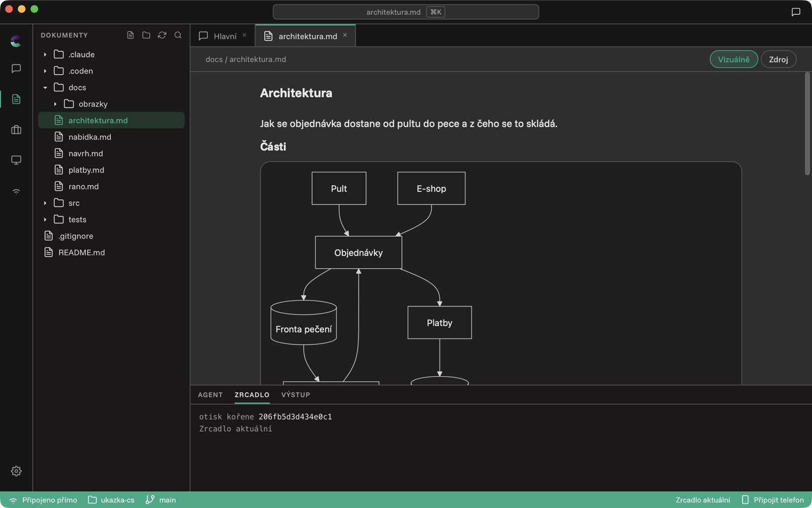The width and height of the screenshot is (812, 508).
Task: Open rano.md file
Action: click(111, 186)
